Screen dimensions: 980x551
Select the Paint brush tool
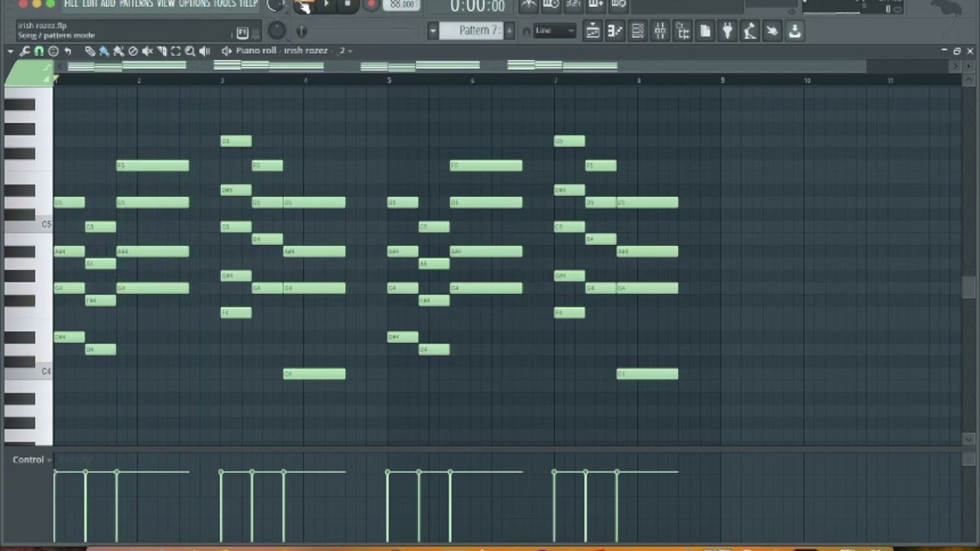pos(104,51)
